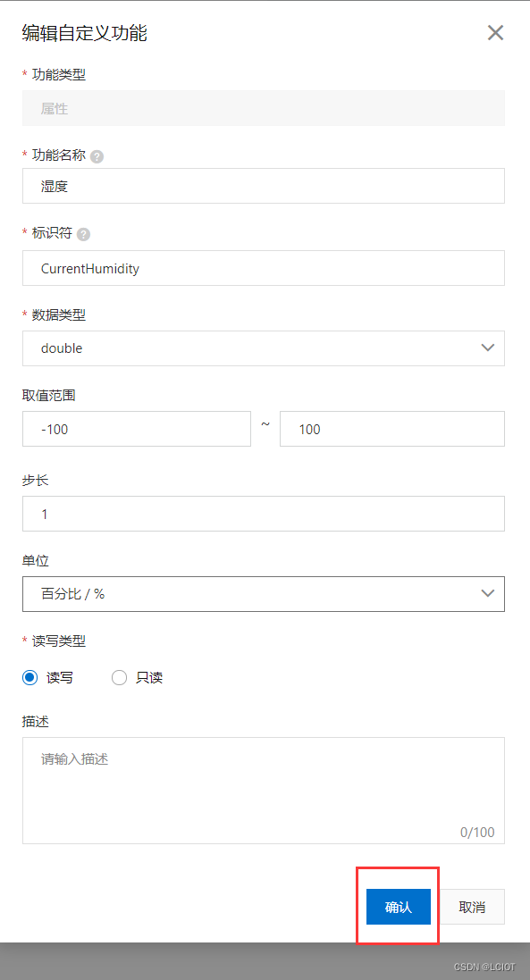Click the 步长 field showing 1

tap(263, 514)
